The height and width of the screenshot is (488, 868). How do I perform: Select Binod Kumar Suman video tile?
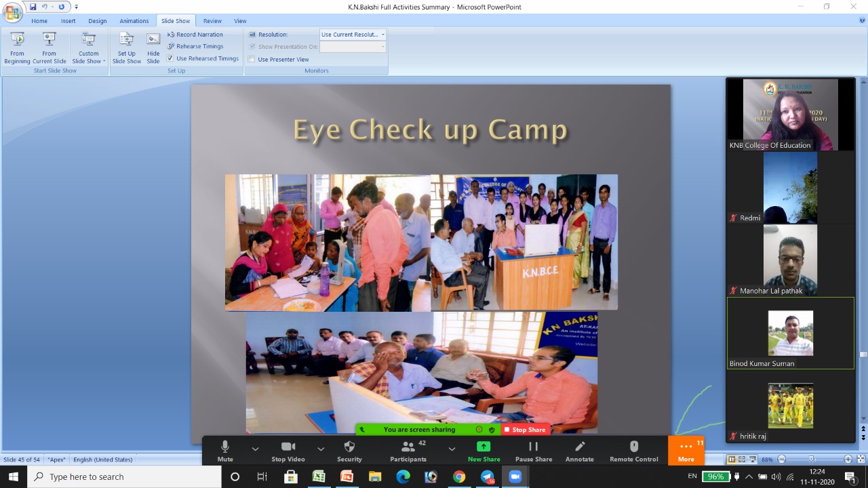point(791,333)
